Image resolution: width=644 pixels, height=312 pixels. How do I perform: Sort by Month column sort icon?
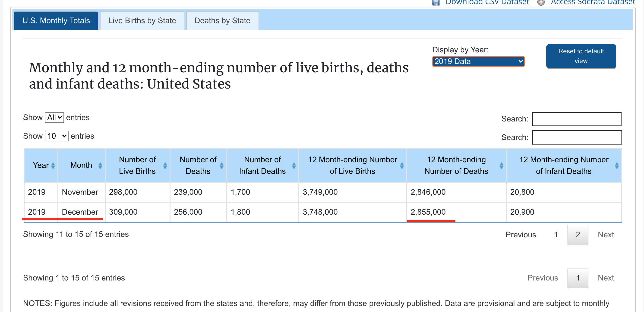click(x=100, y=165)
